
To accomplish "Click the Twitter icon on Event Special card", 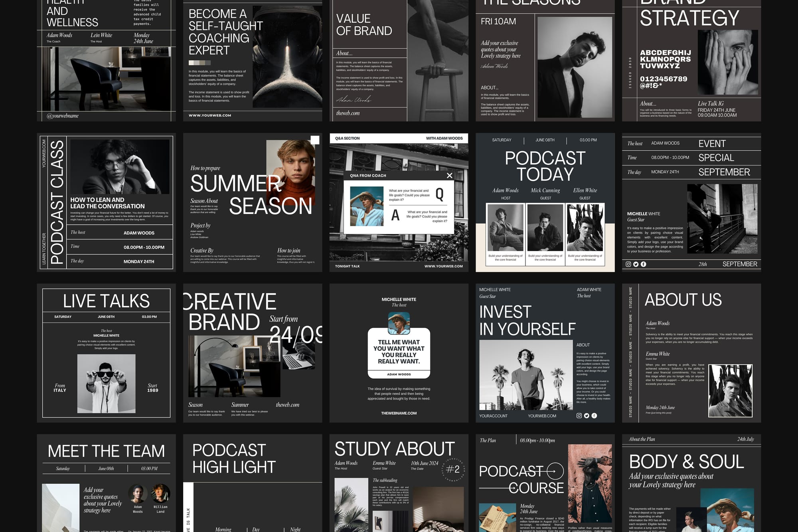I will point(636,264).
